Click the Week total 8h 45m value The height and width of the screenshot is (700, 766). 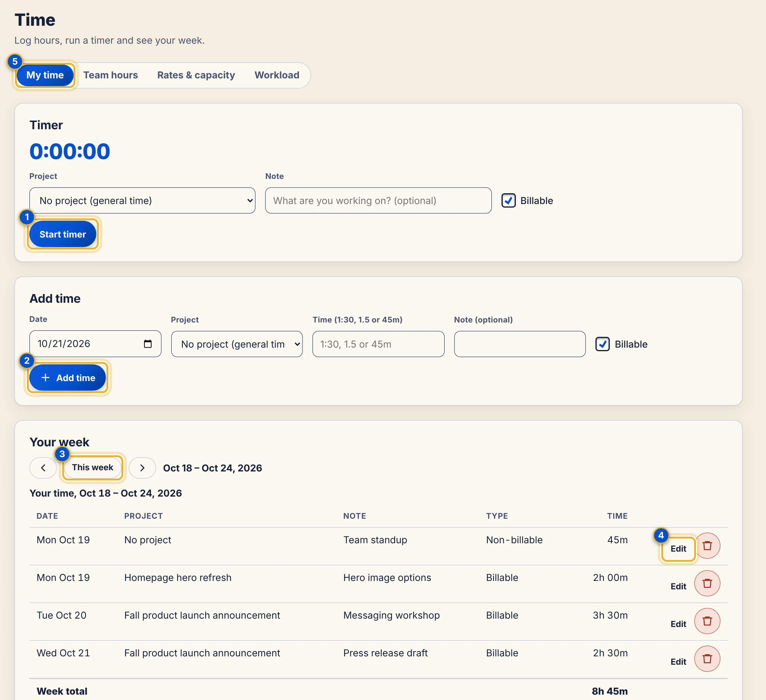[x=610, y=691]
